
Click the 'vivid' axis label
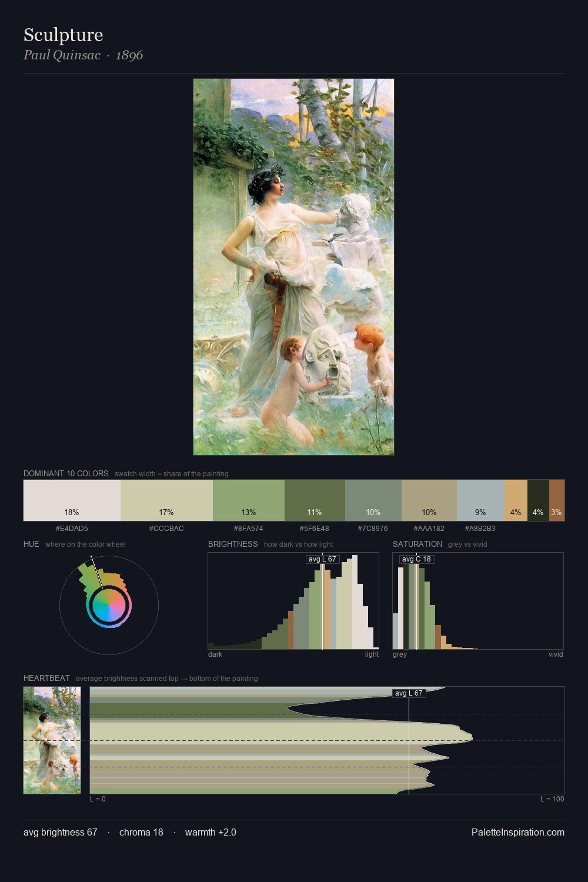[556, 654]
